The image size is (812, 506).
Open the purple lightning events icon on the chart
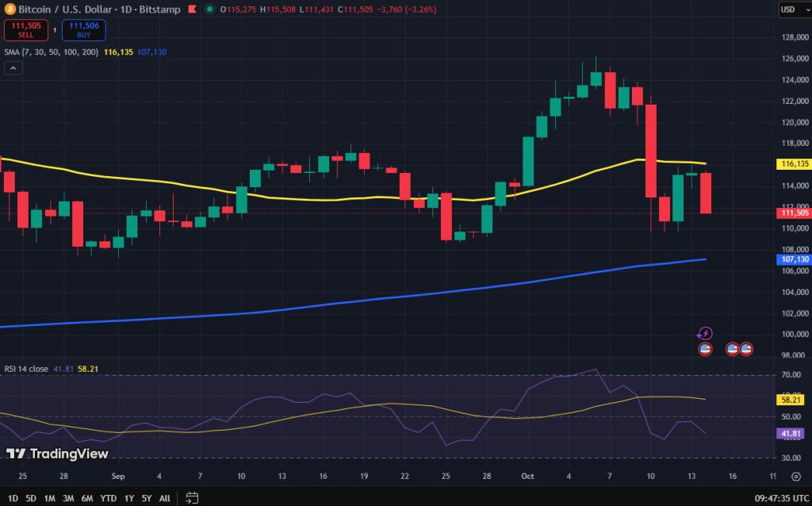705,333
